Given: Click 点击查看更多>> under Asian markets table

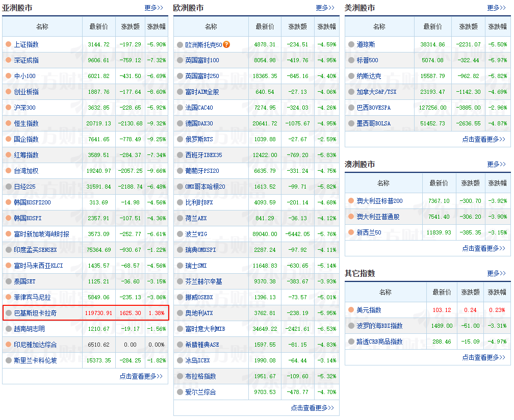Looking at the screenshot, I should point(141,377).
